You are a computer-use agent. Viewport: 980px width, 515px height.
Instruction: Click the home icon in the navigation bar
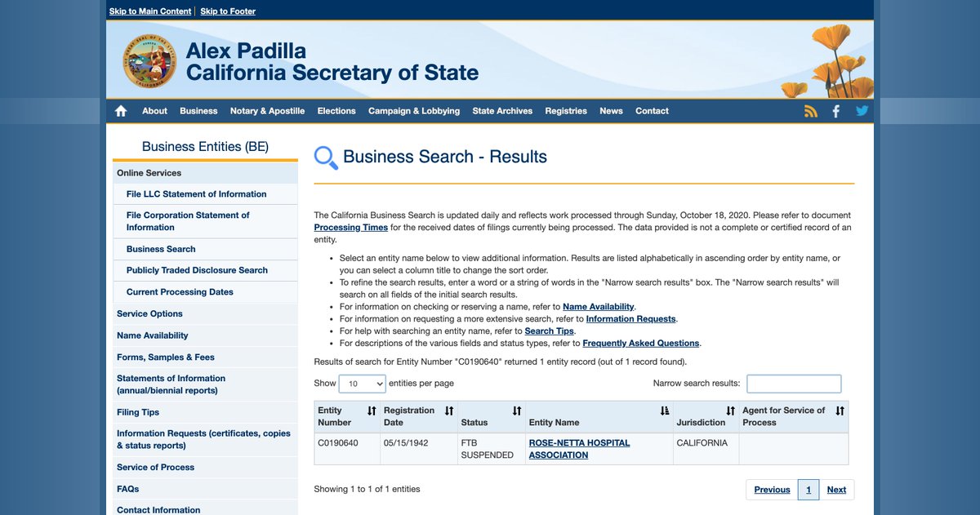[x=121, y=110]
